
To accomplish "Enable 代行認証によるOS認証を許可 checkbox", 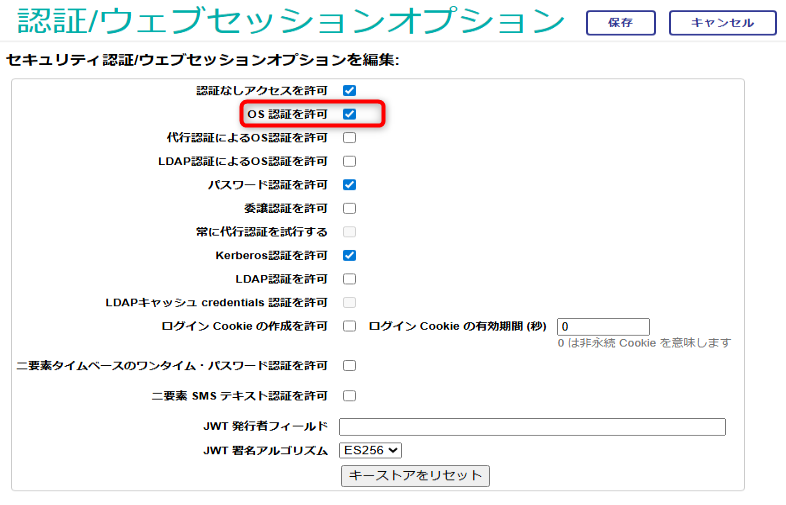I will click(350, 138).
